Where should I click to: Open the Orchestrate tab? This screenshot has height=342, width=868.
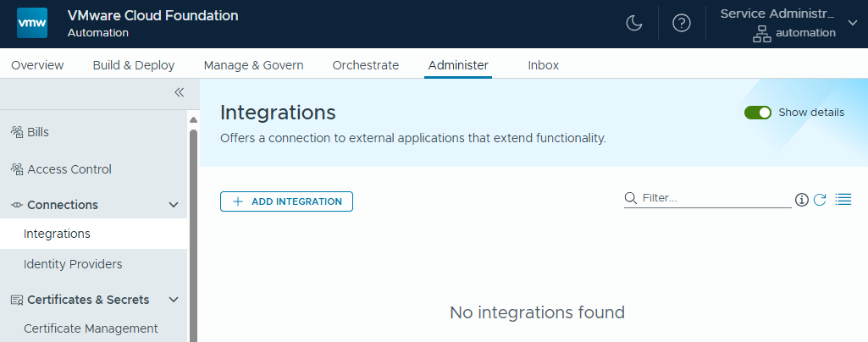(x=365, y=65)
